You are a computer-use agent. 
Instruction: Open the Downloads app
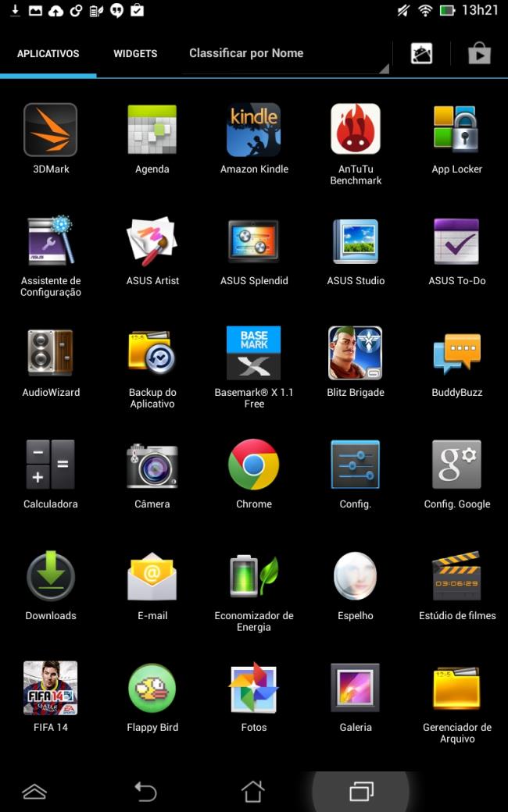tap(50, 576)
